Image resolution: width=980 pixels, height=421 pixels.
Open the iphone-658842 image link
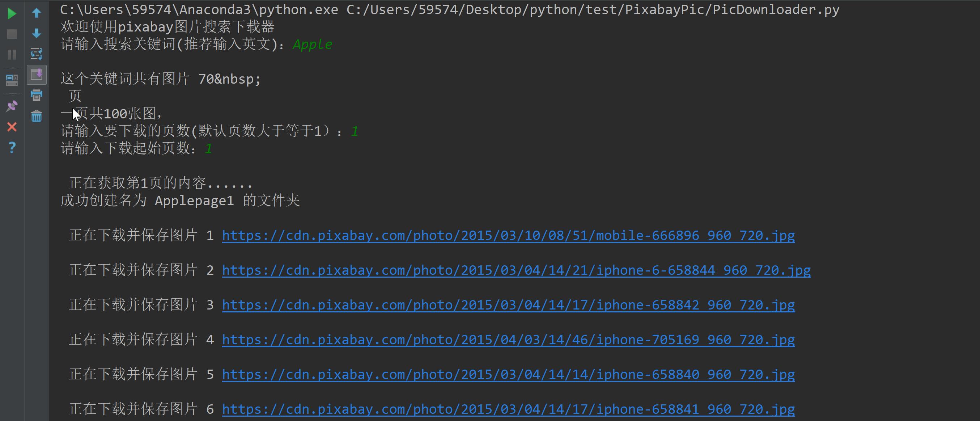pyautogui.click(x=508, y=305)
